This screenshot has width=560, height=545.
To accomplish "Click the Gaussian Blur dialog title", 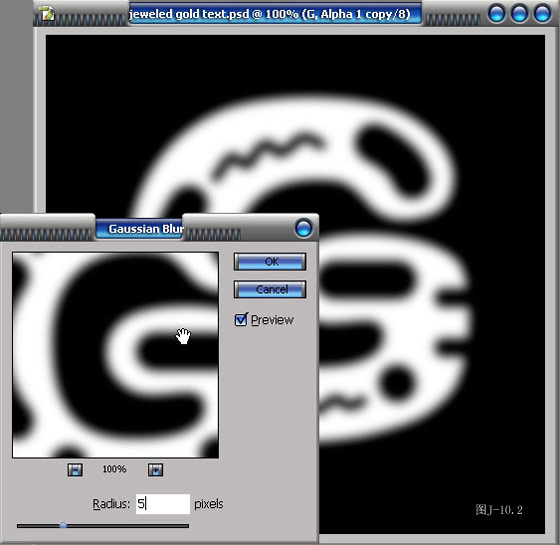I will click(146, 229).
